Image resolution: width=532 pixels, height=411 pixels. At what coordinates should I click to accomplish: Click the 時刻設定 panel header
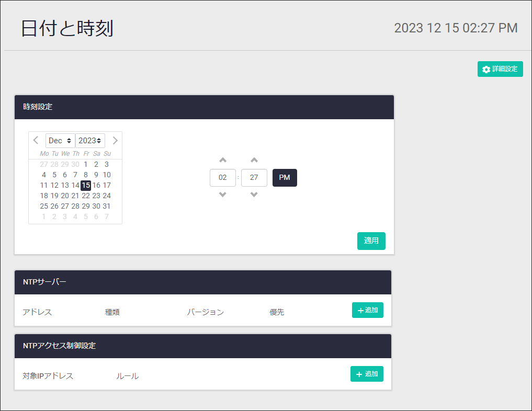click(204, 107)
